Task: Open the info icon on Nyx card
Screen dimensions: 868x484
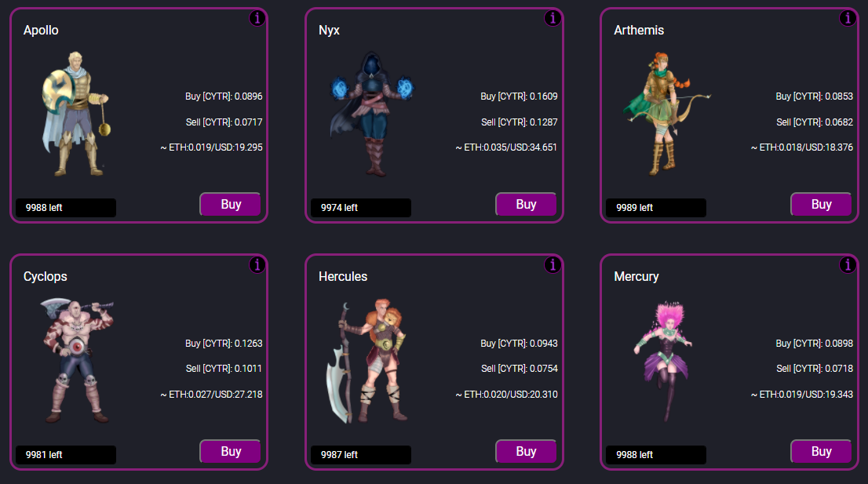Action: [x=553, y=18]
